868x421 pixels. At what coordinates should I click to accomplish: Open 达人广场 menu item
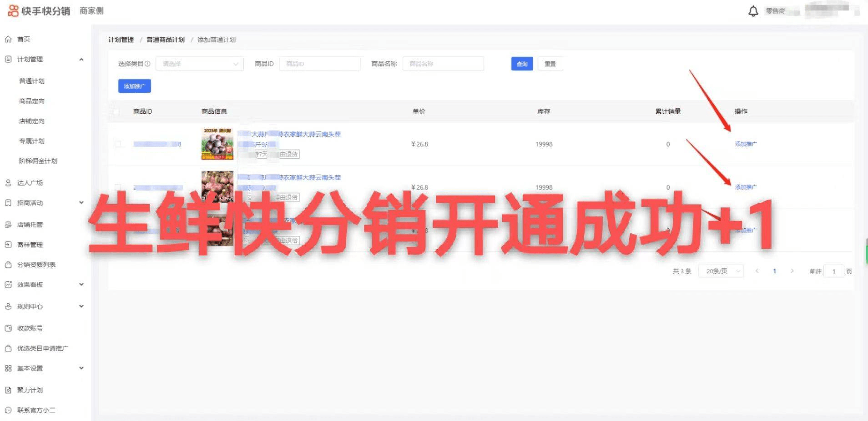click(x=30, y=183)
